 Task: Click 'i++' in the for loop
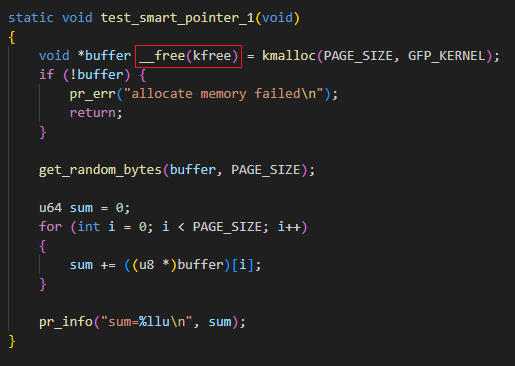point(289,227)
